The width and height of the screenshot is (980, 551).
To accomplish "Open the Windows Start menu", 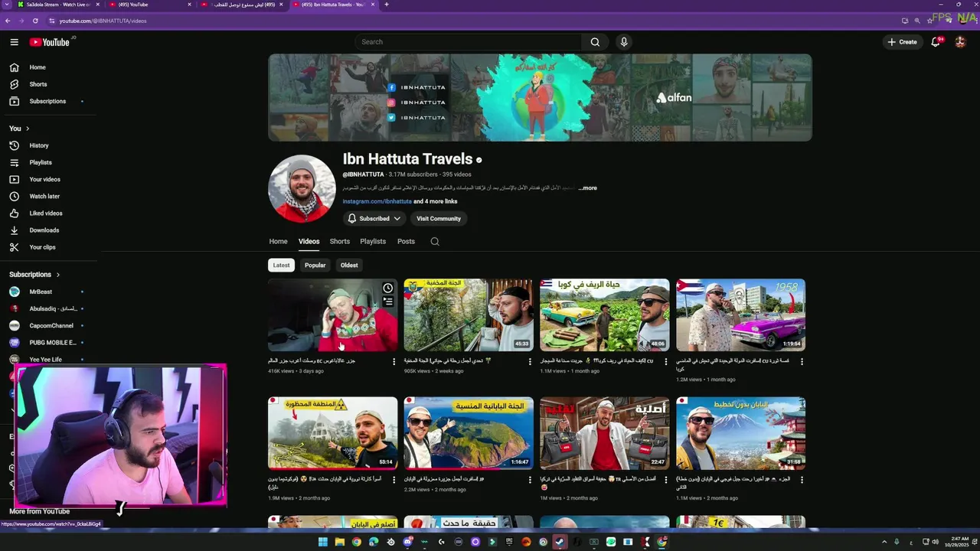I will coord(322,542).
